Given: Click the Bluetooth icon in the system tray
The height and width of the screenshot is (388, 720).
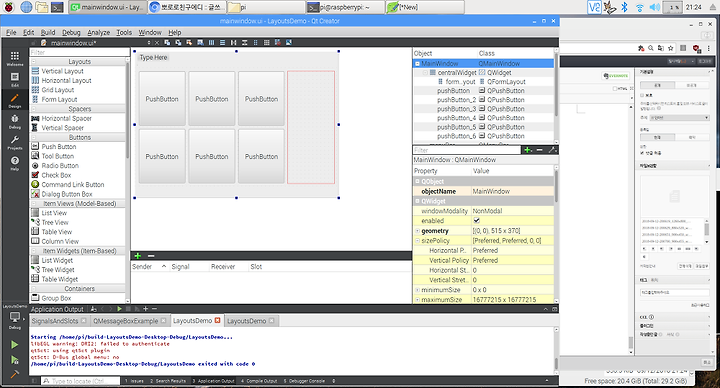Looking at the screenshot, I should (x=624, y=7).
